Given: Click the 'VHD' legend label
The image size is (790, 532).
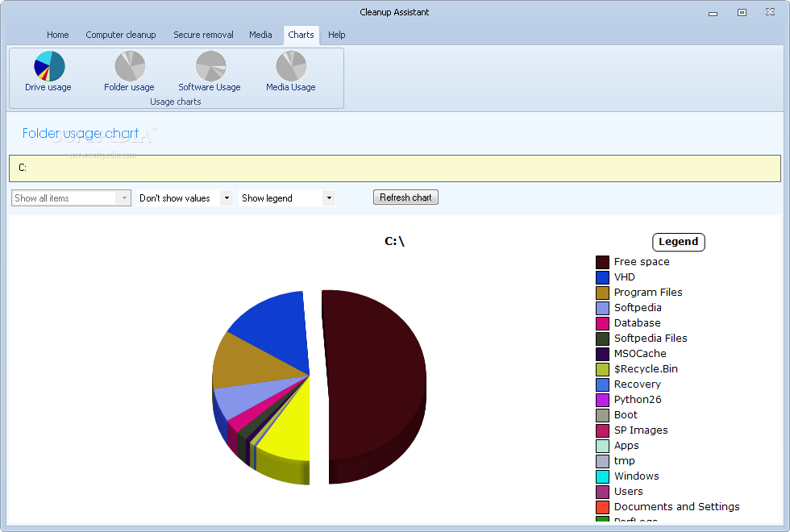Looking at the screenshot, I should tap(624, 277).
